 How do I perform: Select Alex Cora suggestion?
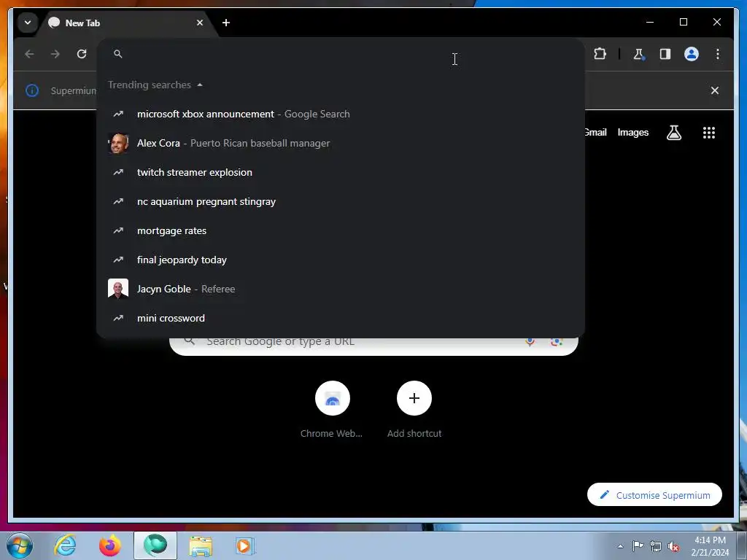coord(341,143)
